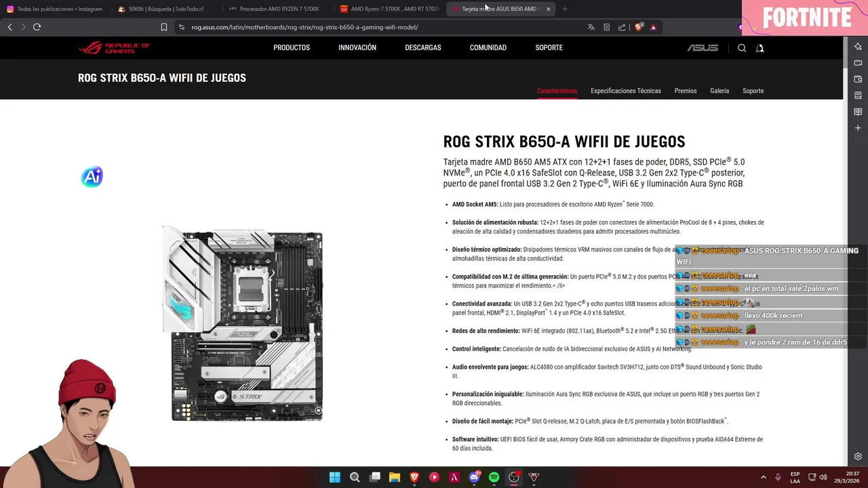Open Windows Start menu
This screenshot has width=868, height=488.
pos(335,477)
